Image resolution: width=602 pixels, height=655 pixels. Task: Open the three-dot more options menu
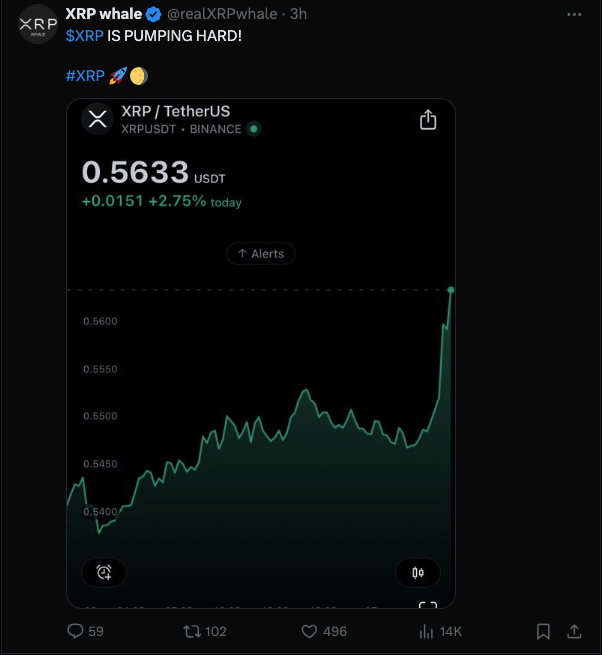pos(574,15)
